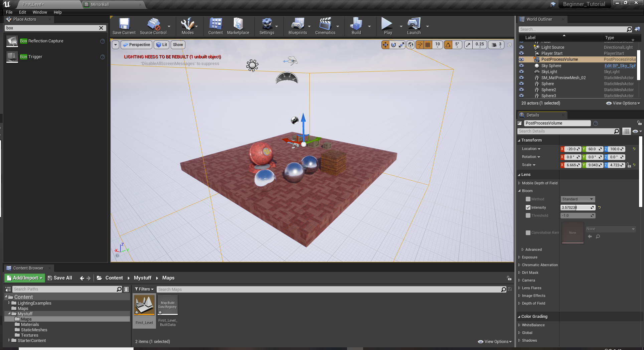Uncheck the Bloom Intensity checkbox
The height and width of the screenshot is (350, 644).
(x=528, y=207)
